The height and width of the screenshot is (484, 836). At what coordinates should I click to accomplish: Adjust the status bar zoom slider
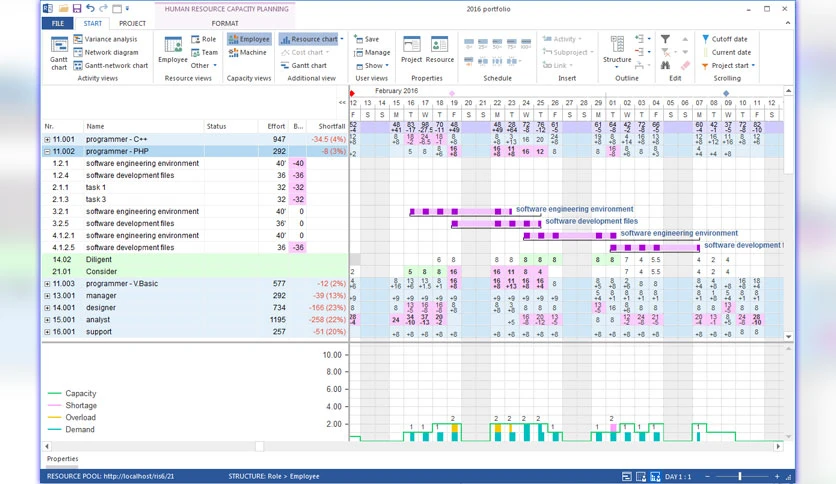click(x=740, y=477)
